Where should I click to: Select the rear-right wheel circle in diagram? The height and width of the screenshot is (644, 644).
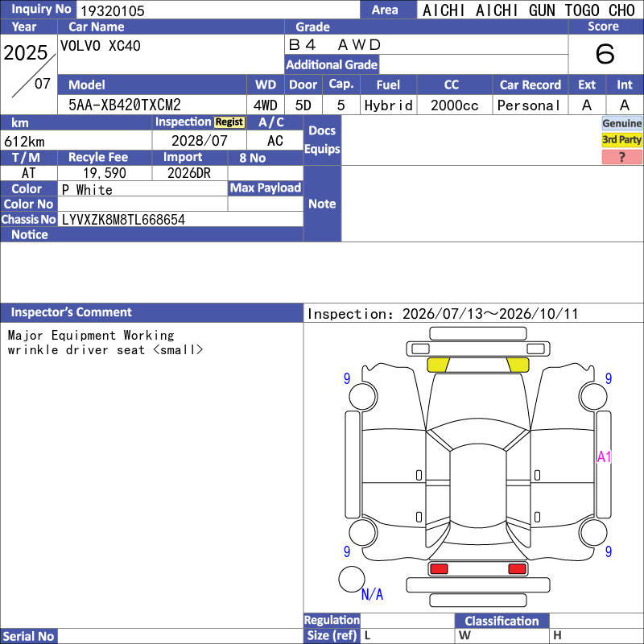[594, 533]
